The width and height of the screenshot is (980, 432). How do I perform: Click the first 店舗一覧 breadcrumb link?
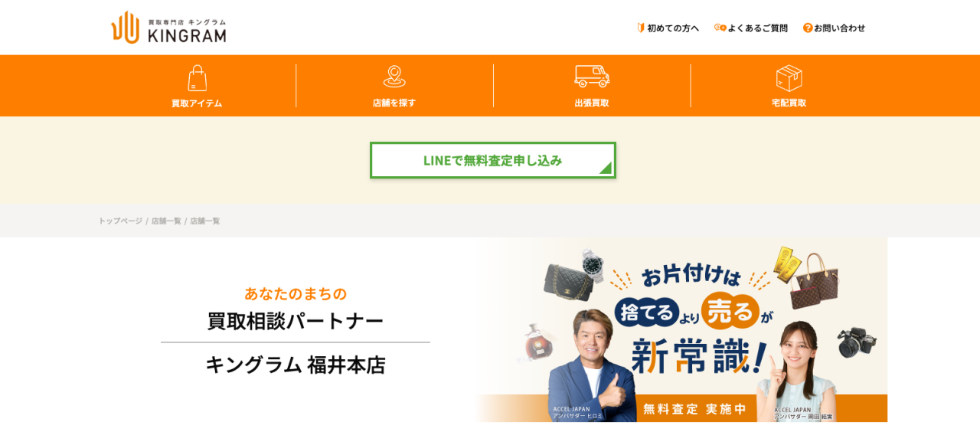166,221
